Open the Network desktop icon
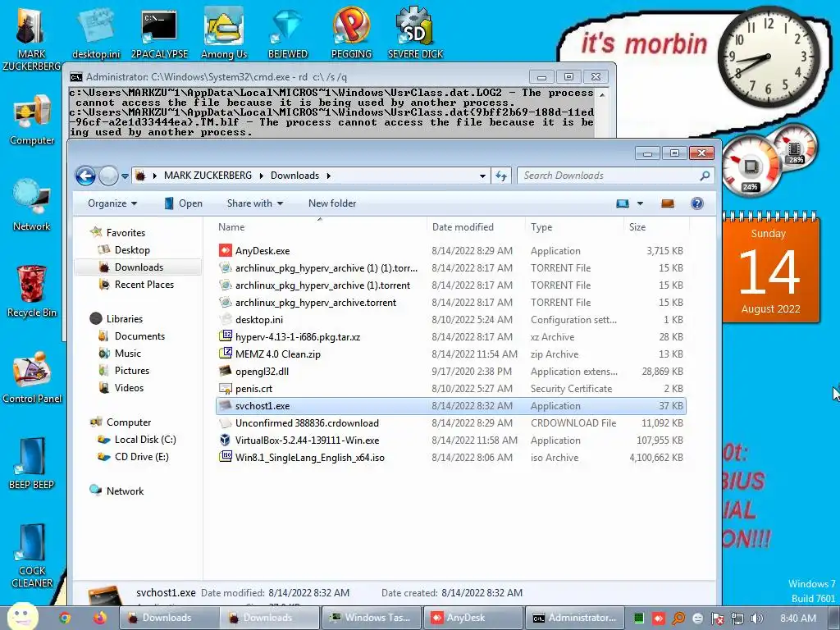This screenshot has height=630, width=840. pyautogui.click(x=32, y=206)
